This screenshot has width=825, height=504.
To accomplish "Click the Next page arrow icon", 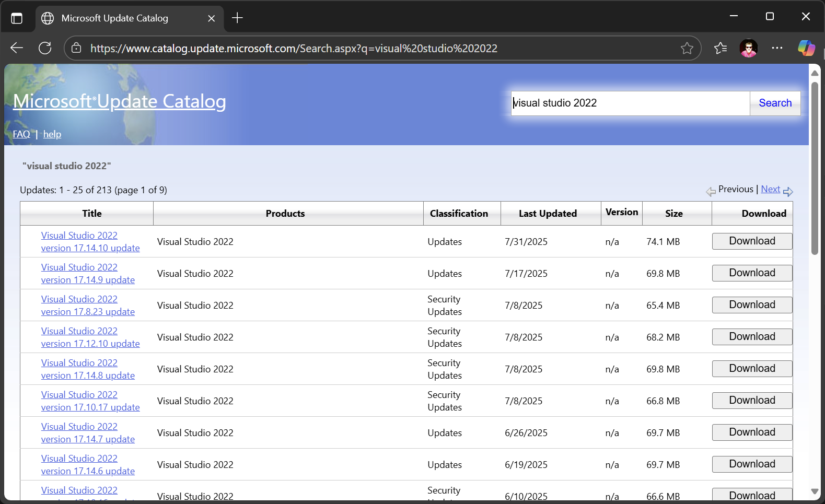I will 788,192.
